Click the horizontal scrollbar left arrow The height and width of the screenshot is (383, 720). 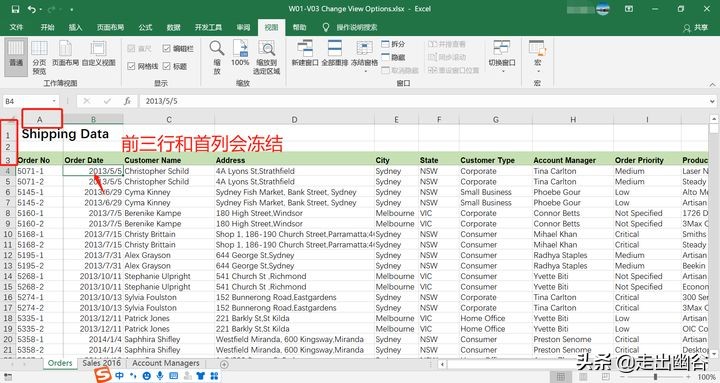(442, 364)
